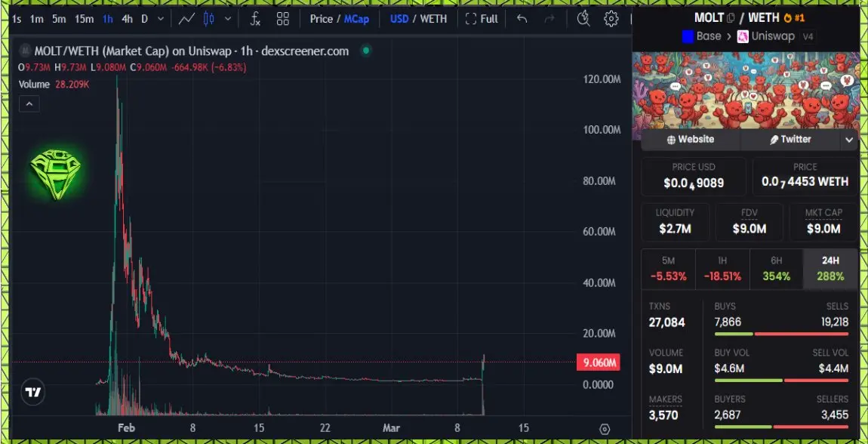This screenshot has width=868, height=444.
Task: Click the BUYS 7,866 figure
Action: click(728, 322)
